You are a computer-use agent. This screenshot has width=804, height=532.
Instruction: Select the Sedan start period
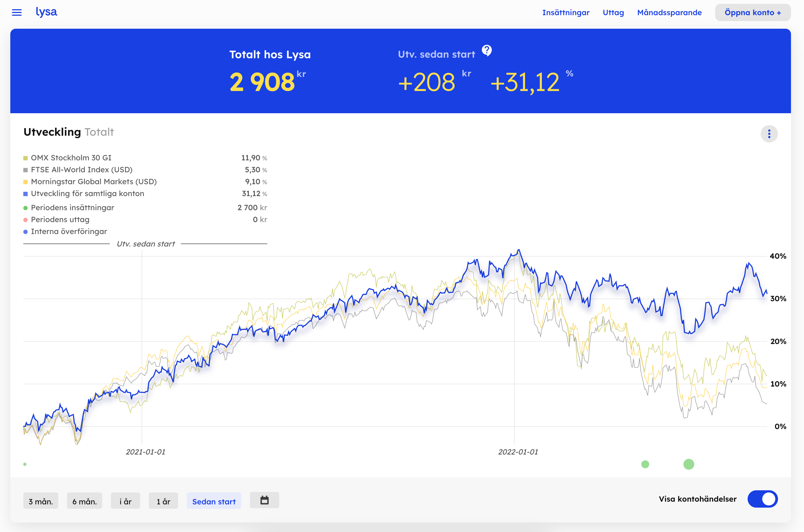click(x=214, y=501)
